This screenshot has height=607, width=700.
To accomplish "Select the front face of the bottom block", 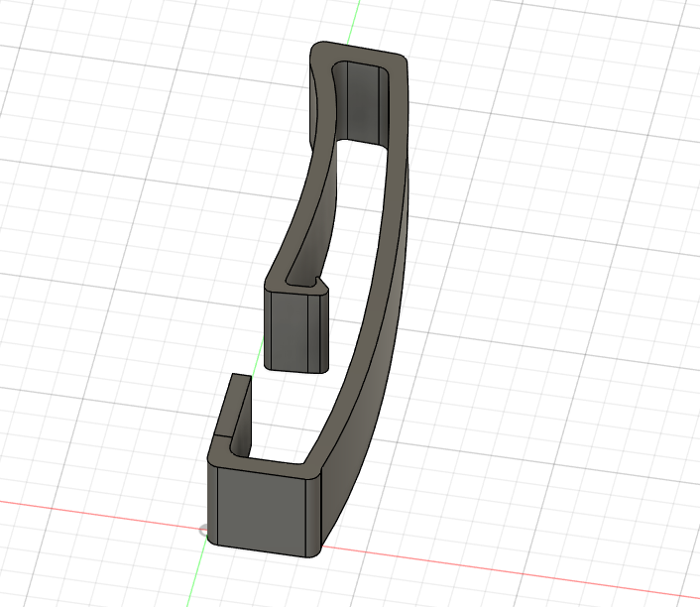I will [260, 508].
